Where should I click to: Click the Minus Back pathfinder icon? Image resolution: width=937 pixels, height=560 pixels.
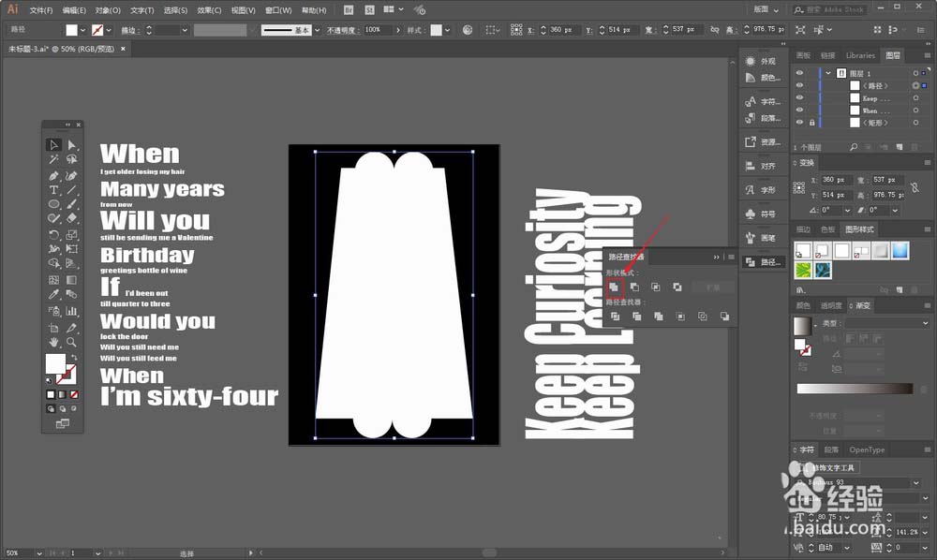tap(724, 317)
